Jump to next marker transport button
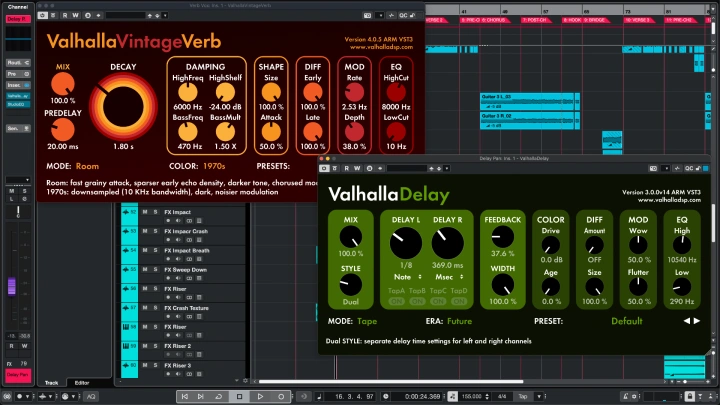Viewport: 720px width, 405px height. pos(201,396)
